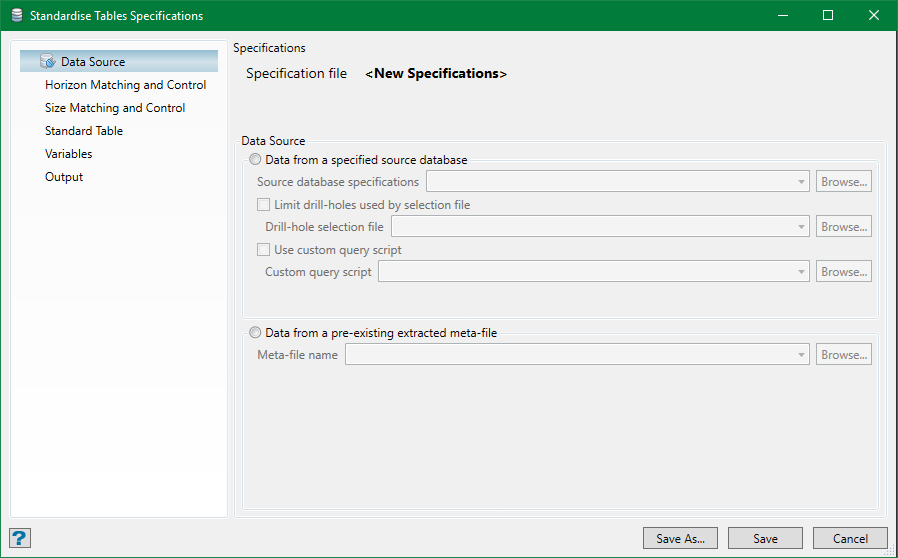Click the help question mark icon

(x=20, y=538)
